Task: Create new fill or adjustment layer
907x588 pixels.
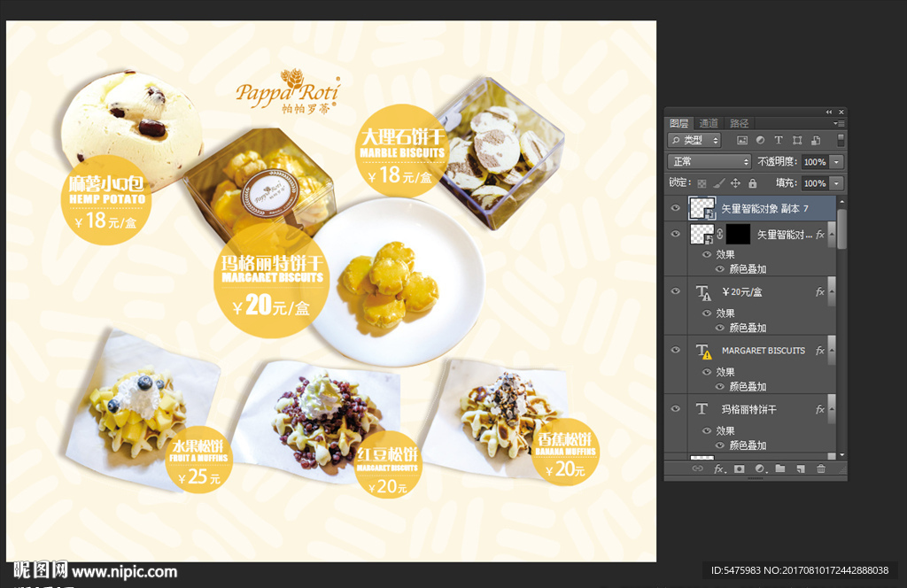Action: tap(760, 469)
